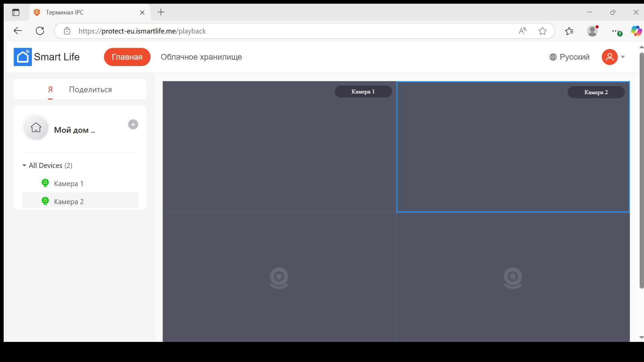Open the Read aloud icon in address bar
The height and width of the screenshot is (362, 644).
tap(523, 31)
